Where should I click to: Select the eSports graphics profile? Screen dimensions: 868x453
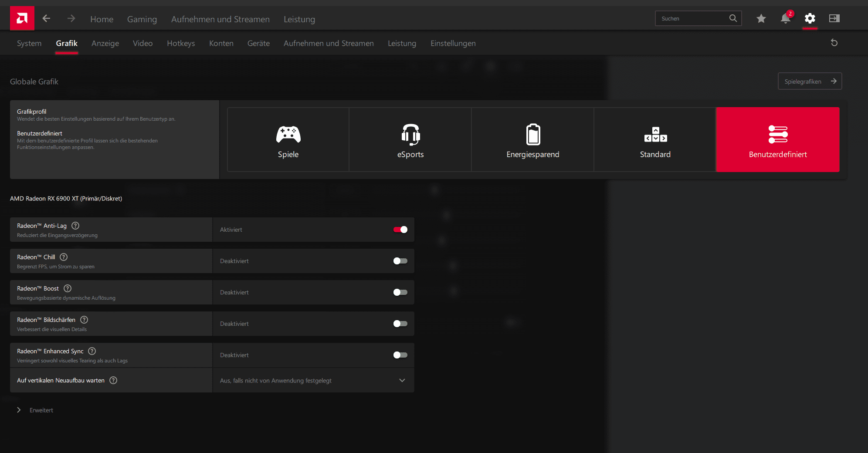pos(410,140)
